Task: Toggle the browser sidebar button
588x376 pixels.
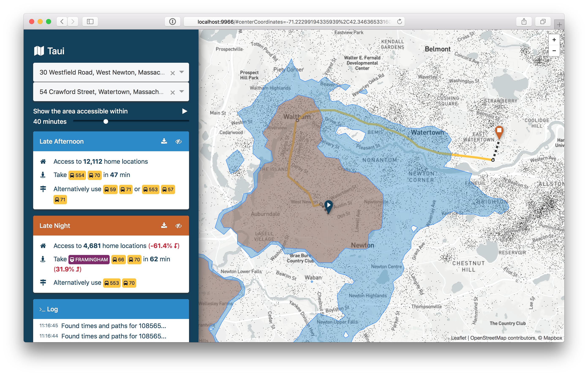Action: click(x=90, y=22)
